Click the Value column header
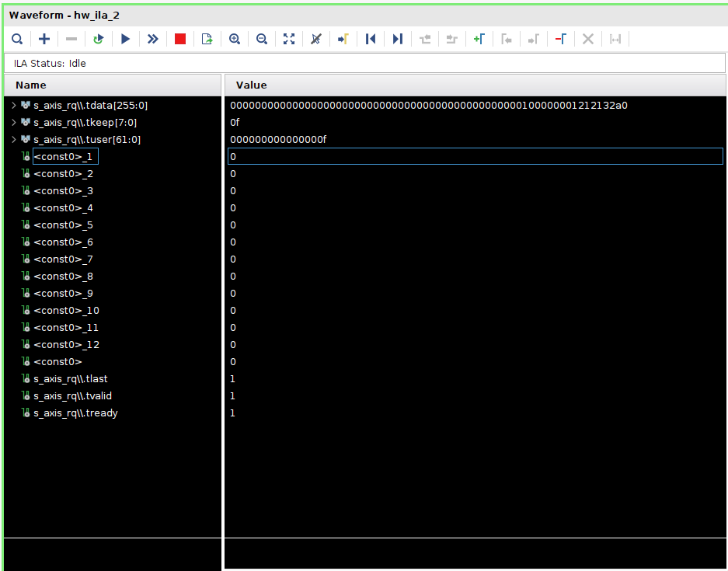 coord(251,85)
